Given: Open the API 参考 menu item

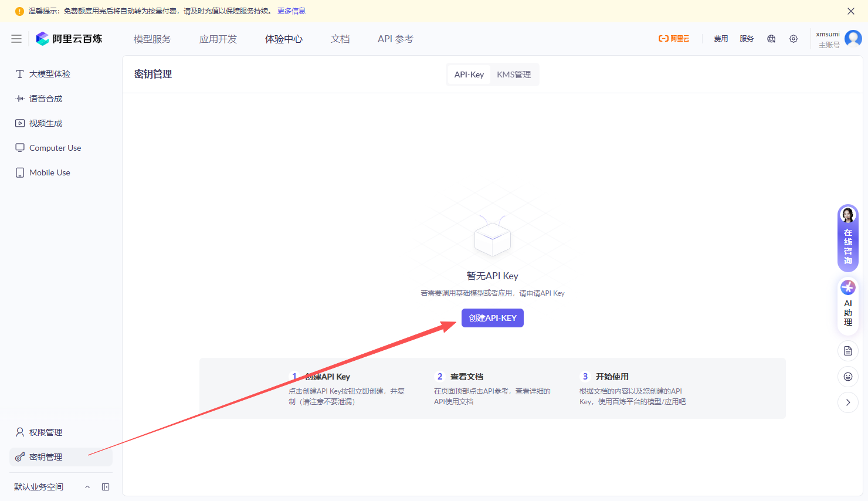Looking at the screenshot, I should (395, 39).
